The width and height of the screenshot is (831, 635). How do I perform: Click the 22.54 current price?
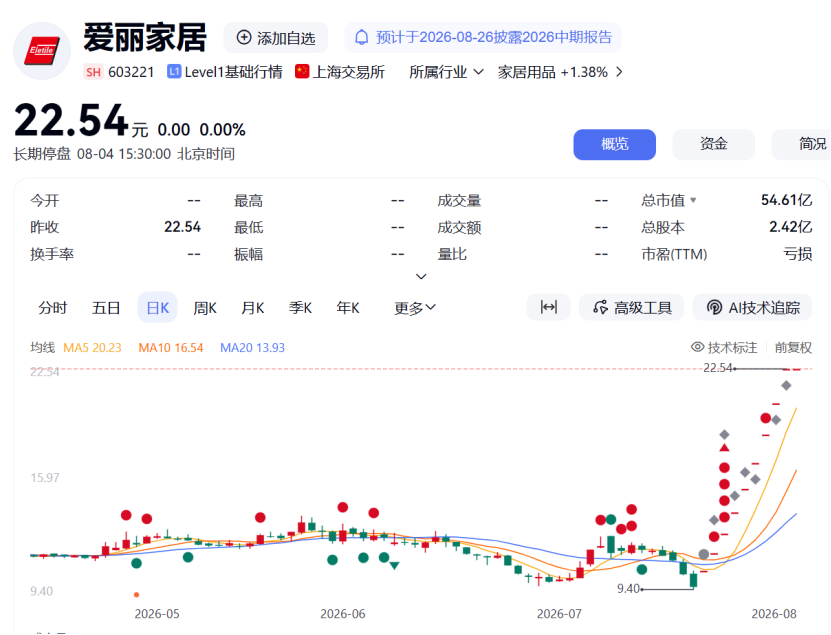pyautogui.click(x=71, y=120)
